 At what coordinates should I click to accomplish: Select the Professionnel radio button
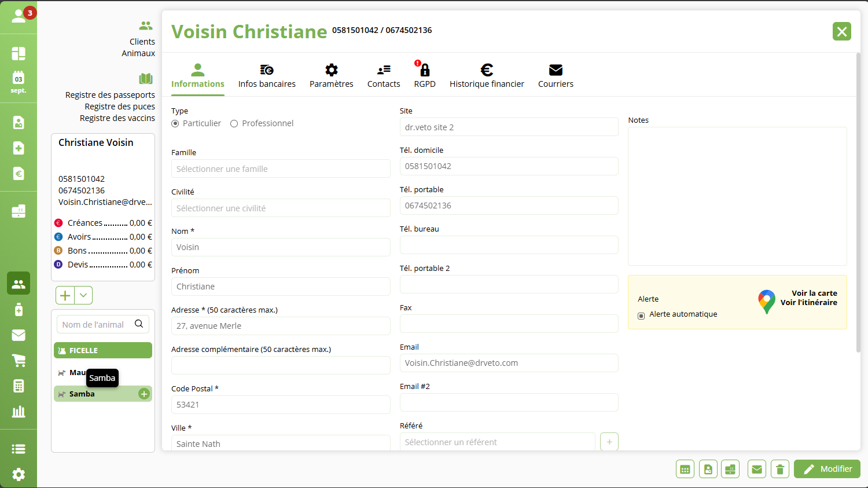[234, 124]
